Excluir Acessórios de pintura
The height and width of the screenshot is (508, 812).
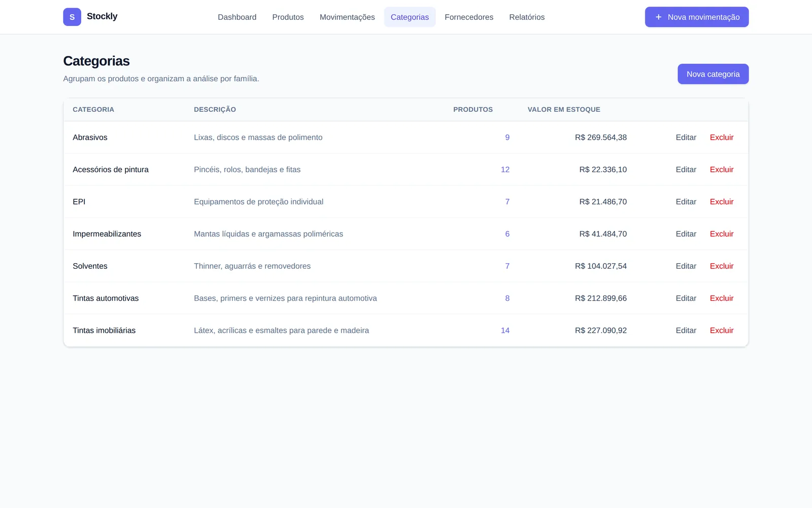coord(721,170)
